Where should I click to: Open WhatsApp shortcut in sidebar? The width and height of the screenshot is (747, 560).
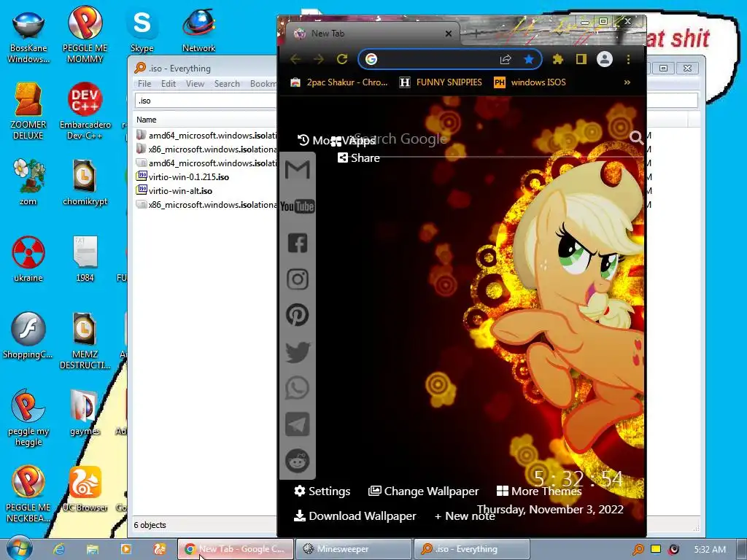click(x=298, y=388)
